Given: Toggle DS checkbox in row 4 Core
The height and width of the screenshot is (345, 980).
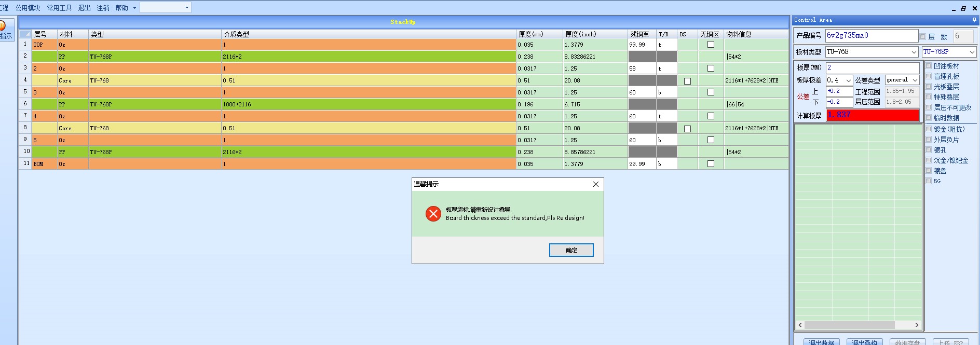Looking at the screenshot, I should [x=687, y=81].
